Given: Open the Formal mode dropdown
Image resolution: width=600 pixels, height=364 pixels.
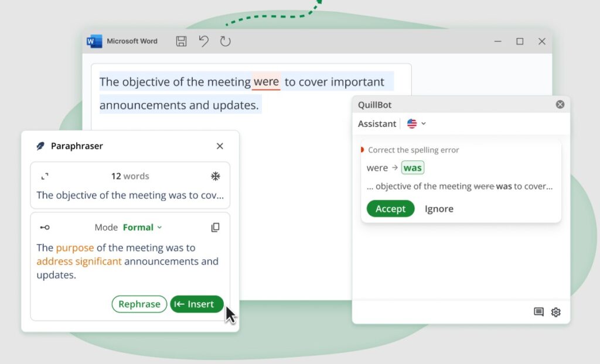Looking at the screenshot, I should (142, 228).
